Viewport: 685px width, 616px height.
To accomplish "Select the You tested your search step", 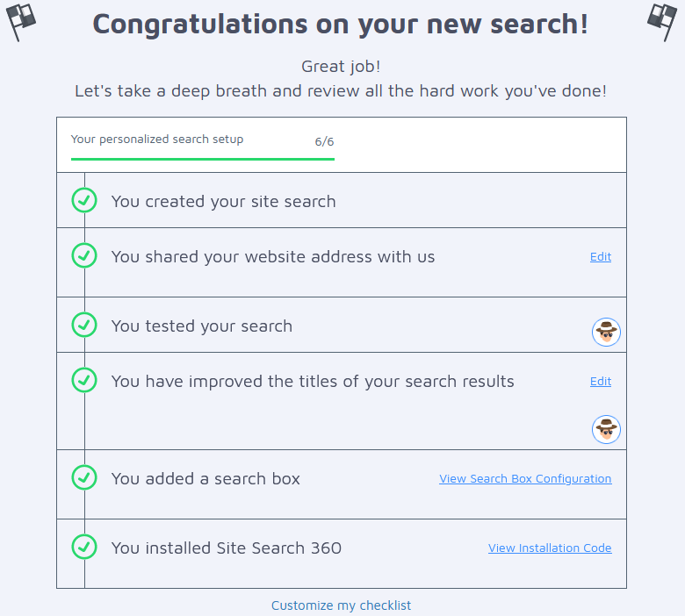I will pyautogui.click(x=342, y=325).
